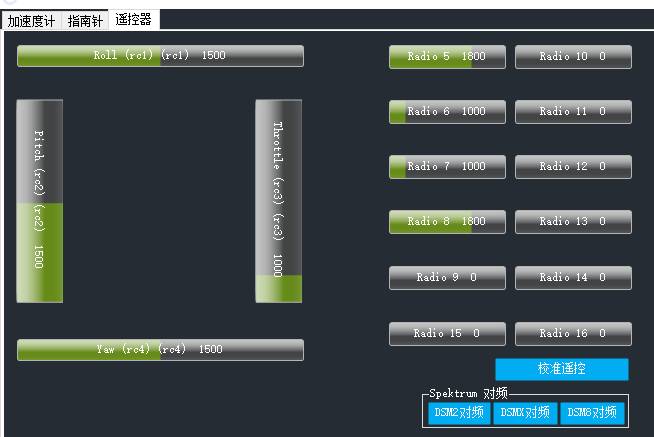Click the Radio 8 channel bar
The height and width of the screenshot is (437, 654).
(x=446, y=222)
